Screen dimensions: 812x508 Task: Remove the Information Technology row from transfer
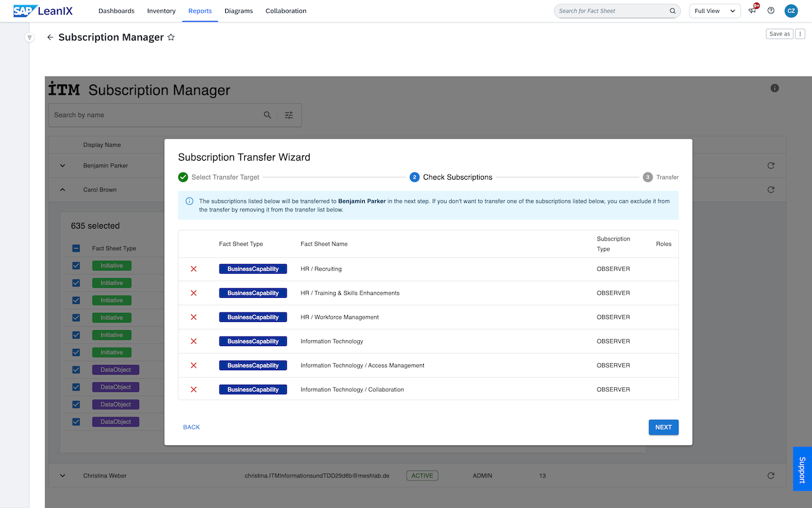point(193,342)
